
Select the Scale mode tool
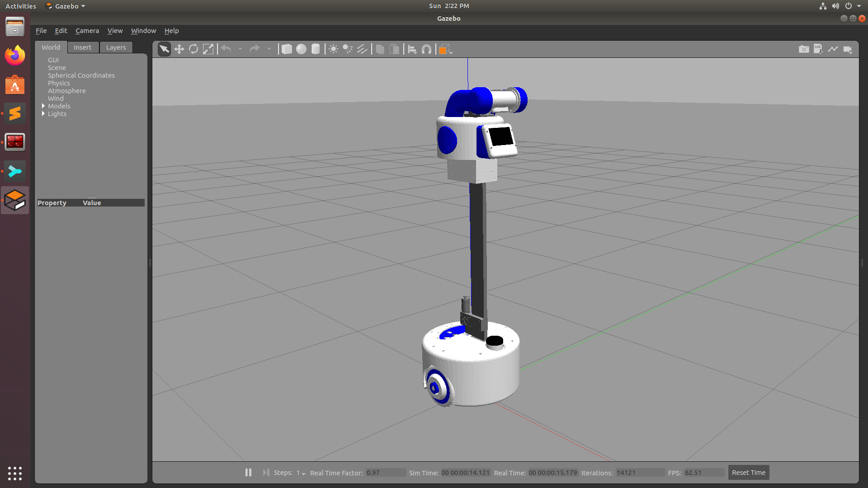[208, 49]
